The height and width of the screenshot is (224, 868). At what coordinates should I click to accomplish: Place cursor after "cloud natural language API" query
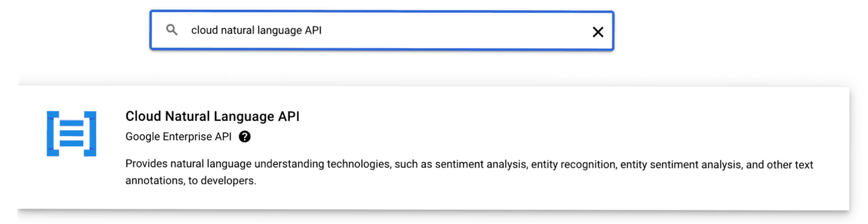click(x=323, y=30)
